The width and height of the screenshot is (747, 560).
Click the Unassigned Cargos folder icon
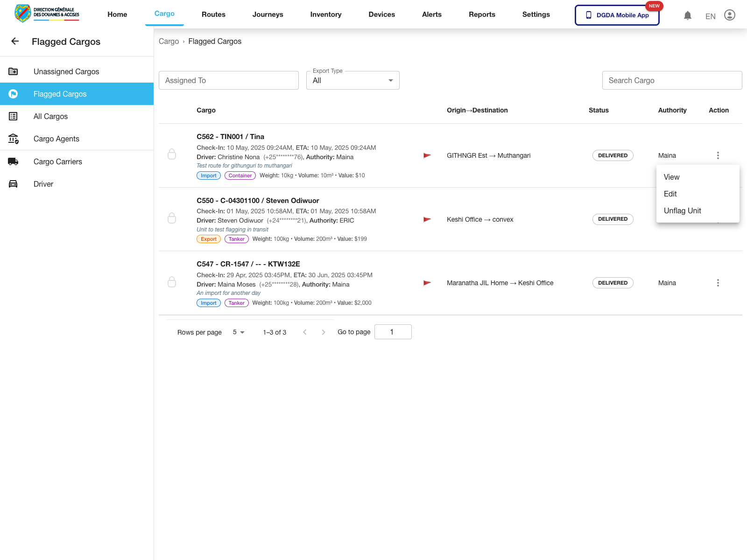[x=13, y=71]
